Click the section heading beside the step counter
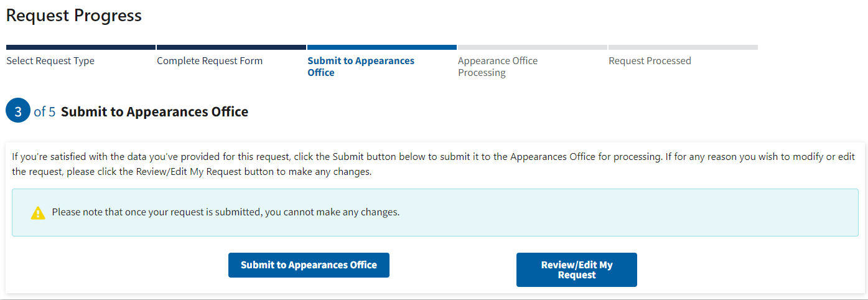 point(154,112)
